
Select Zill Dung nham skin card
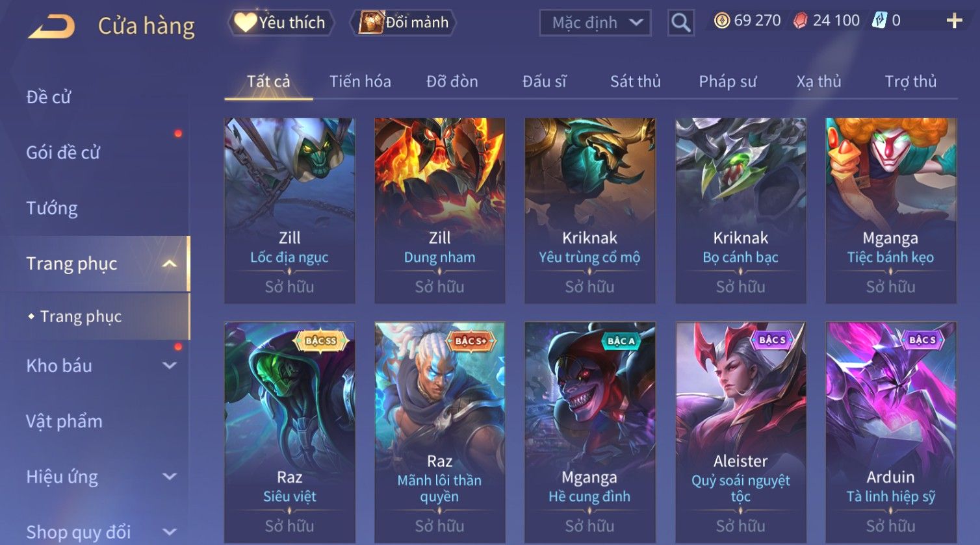coord(439,210)
